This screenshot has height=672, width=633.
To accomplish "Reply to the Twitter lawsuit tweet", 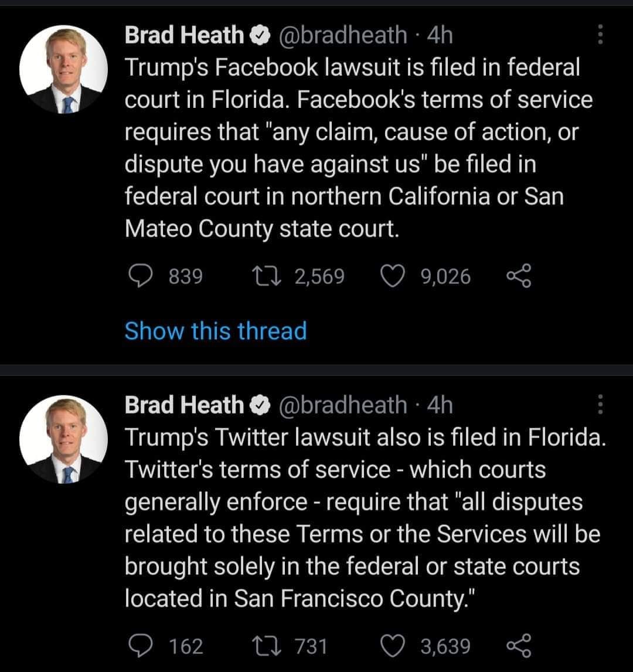I will (139, 646).
